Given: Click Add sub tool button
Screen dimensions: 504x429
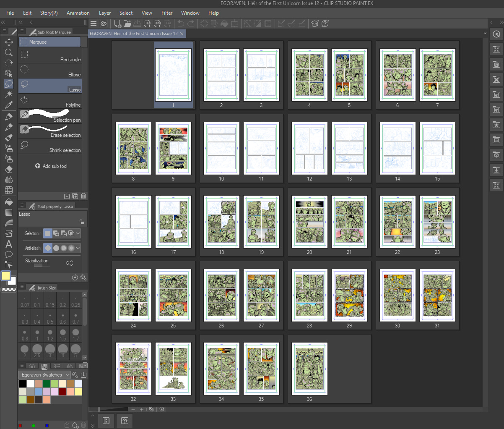Looking at the screenshot, I should tap(51, 166).
